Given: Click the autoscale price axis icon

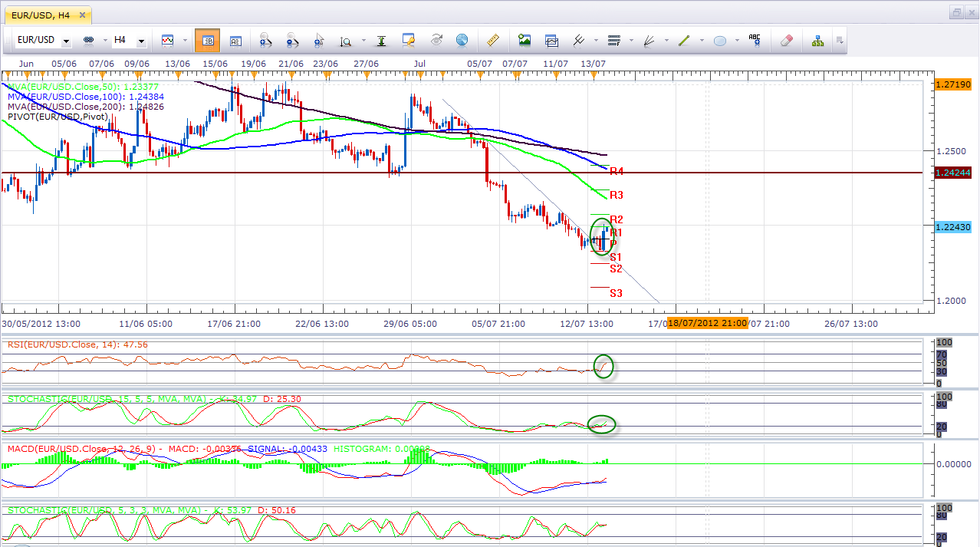Looking at the screenshot, I should click(x=381, y=40).
